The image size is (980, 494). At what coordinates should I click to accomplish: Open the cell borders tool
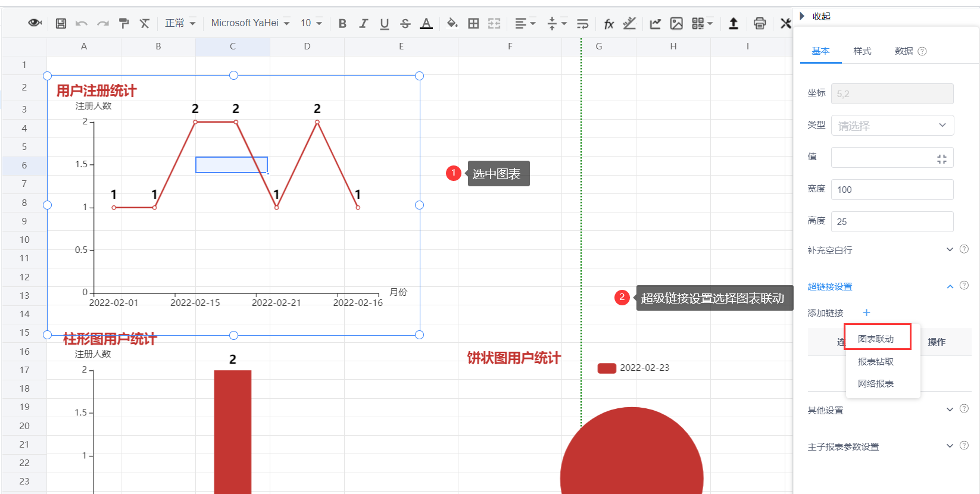[x=473, y=23]
